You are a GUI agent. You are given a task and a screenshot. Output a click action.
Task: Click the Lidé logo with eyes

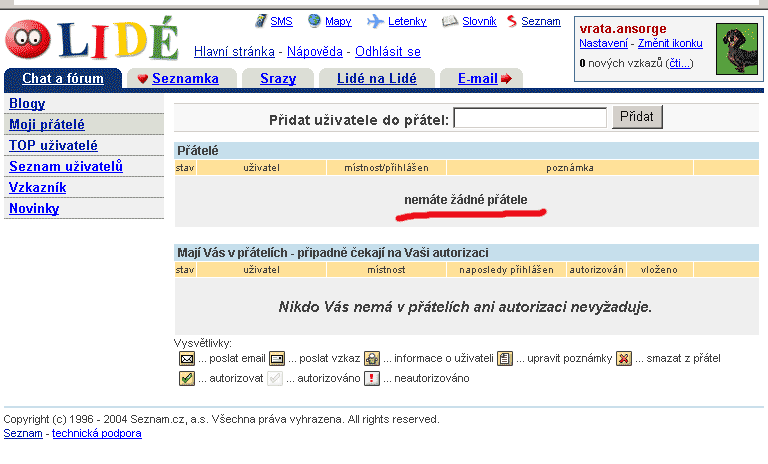[90, 38]
